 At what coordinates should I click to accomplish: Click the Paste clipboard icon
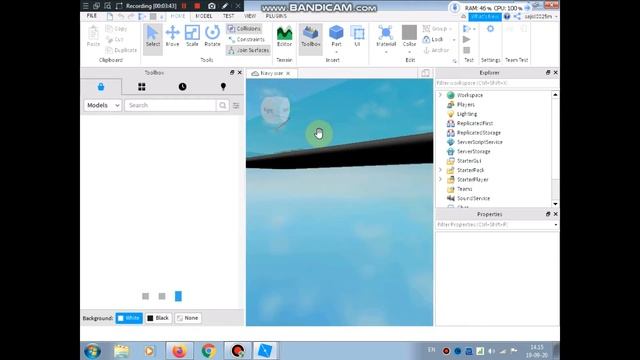pos(93,36)
